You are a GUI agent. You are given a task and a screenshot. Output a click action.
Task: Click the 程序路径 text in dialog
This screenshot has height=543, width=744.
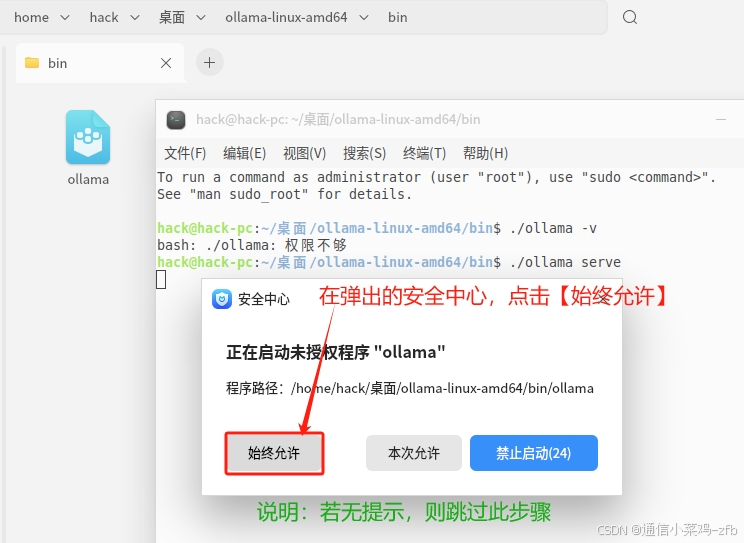[x=409, y=388]
